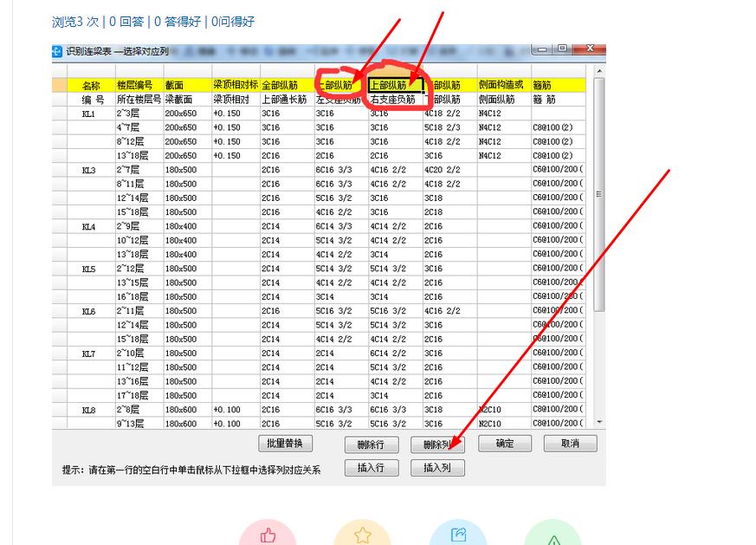Click the 浏览3 次 link
The height and width of the screenshot is (545, 756).
pyautogui.click(x=75, y=22)
